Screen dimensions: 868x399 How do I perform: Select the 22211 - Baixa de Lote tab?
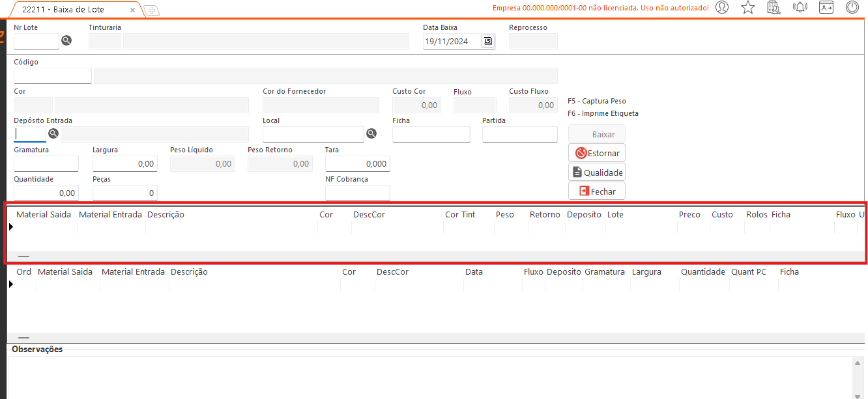pos(72,10)
